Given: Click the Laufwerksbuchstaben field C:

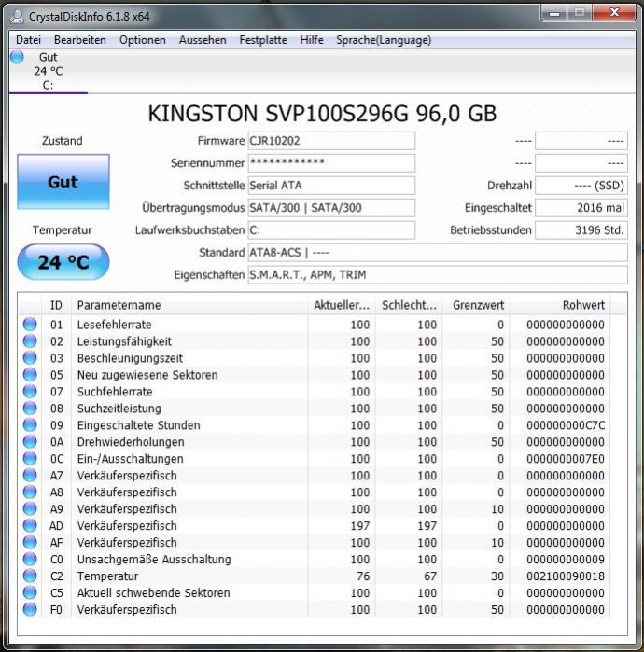Looking at the screenshot, I should pos(331,230).
